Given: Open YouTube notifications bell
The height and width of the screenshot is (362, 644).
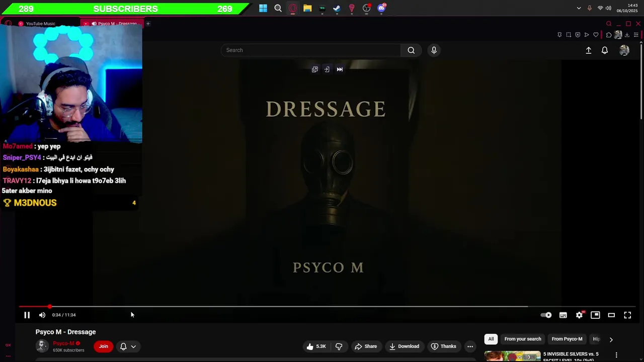Looking at the screenshot, I should 605,50.
